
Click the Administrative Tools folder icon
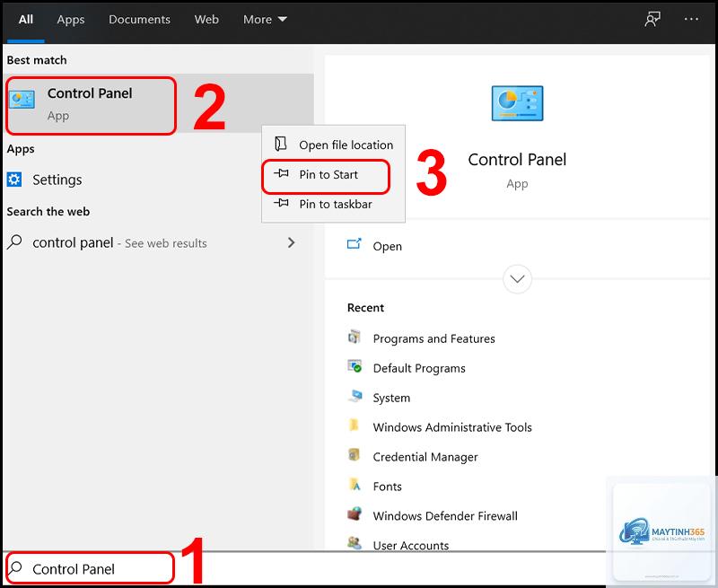(x=354, y=425)
